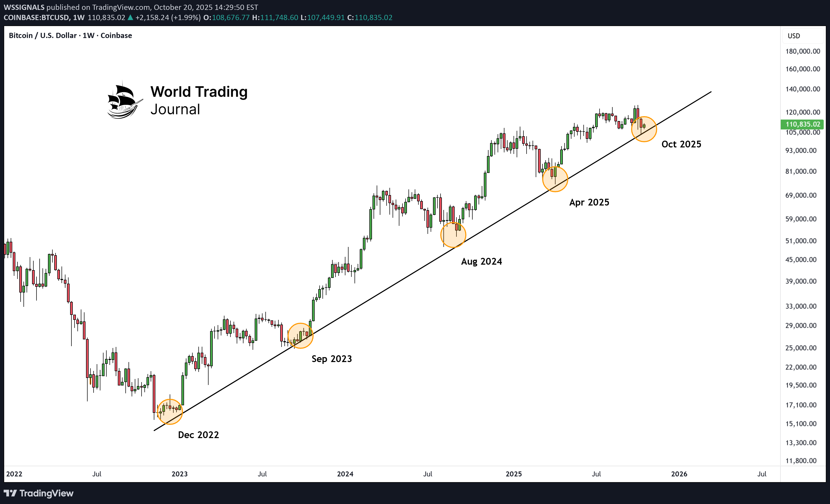Open the USD currency selector
The image size is (830, 504).
[794, 36]
